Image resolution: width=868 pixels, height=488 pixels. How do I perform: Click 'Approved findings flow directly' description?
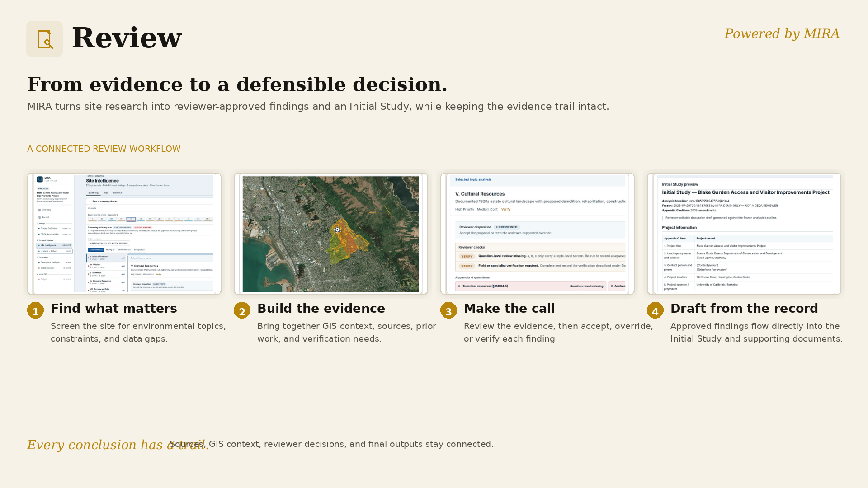tap(756, 333)
